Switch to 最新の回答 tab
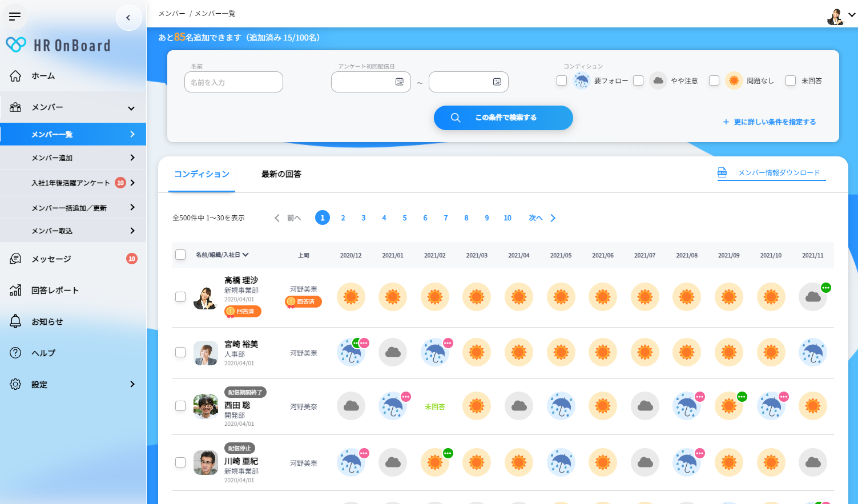Viewport: 858px width, 504px height. point(281,174)
